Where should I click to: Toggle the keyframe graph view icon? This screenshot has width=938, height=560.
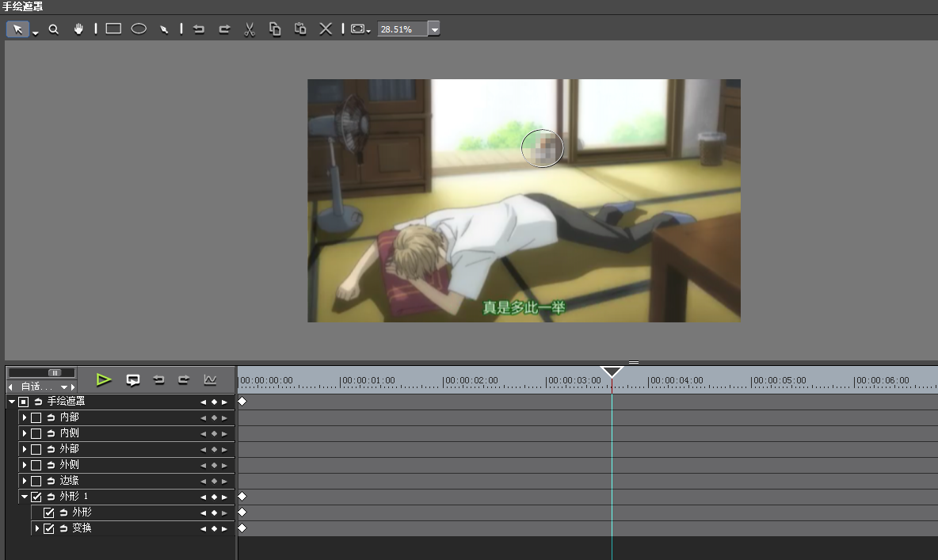[210, 379]
